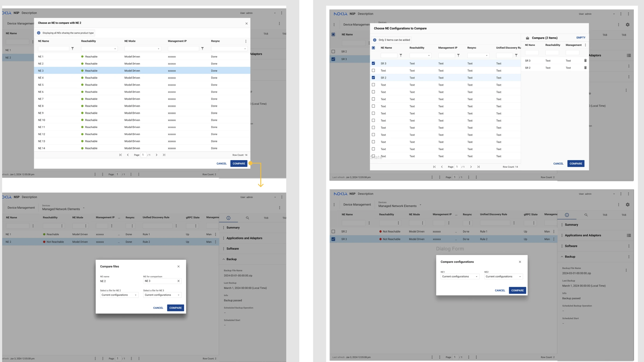Collapse Backup section in Compare files window

pyautogui.click(x=224, y=259)
